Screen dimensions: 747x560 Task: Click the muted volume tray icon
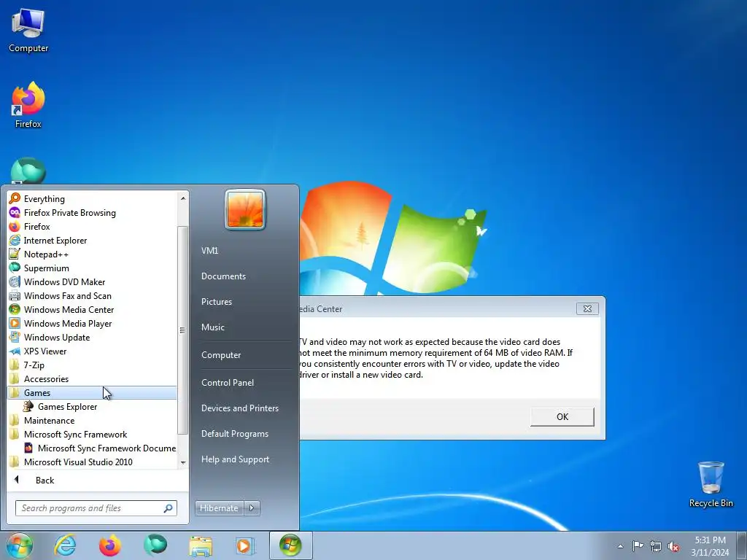[673, 546]
